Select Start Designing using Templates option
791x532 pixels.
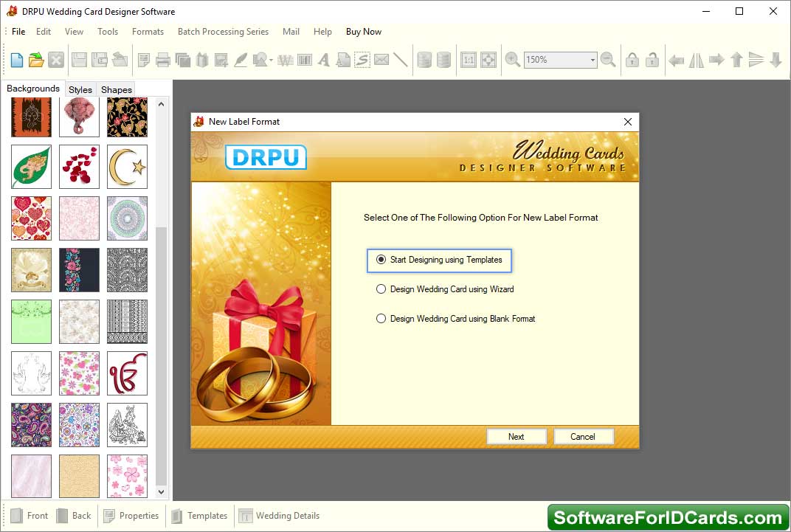pos(381,260)
